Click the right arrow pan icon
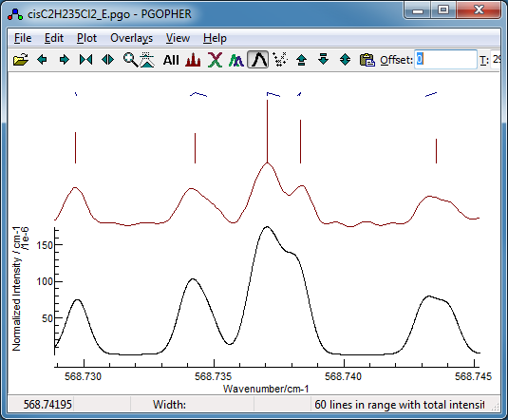 (65, 60)
